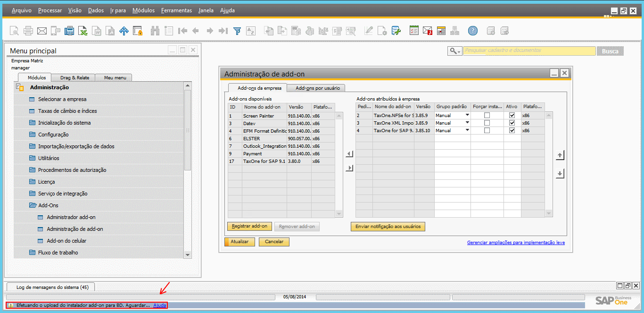This screenshot has height=313, width=644.
Task: Click the blue Help question mark icon
Action: [473, 31]
